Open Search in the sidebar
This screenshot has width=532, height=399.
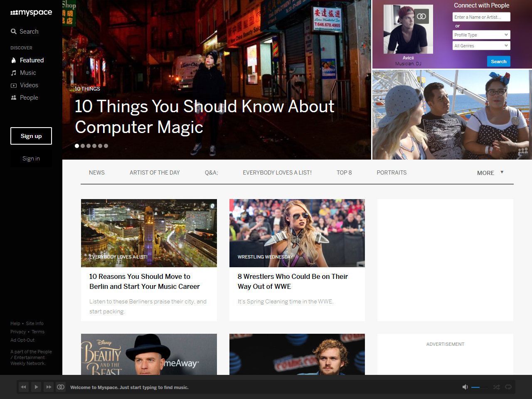point(25,32)
